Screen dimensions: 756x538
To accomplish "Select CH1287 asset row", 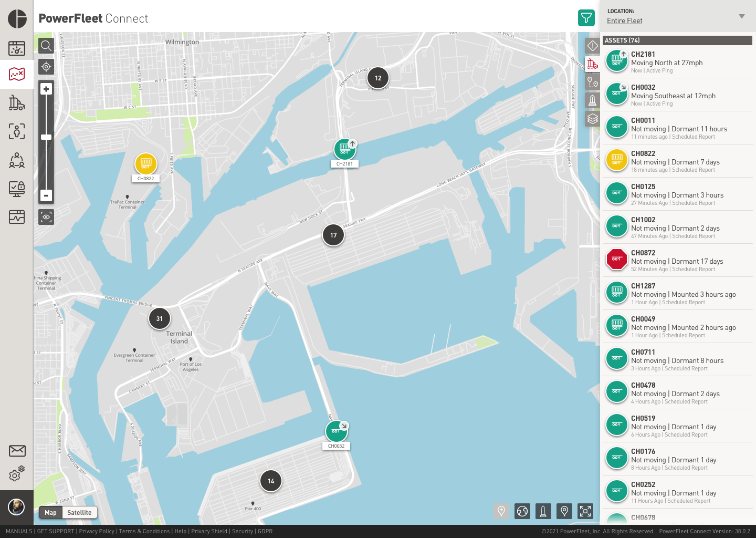I will [x=677, y=294].
